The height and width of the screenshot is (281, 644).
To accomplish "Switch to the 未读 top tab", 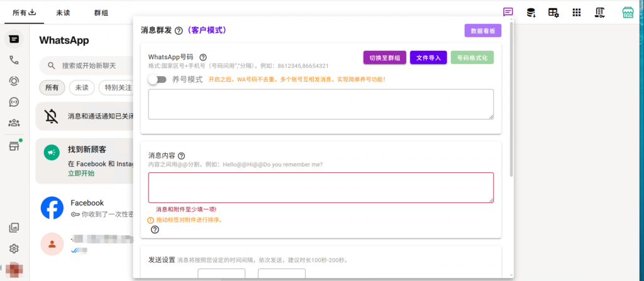I will (x=64, y=13).
